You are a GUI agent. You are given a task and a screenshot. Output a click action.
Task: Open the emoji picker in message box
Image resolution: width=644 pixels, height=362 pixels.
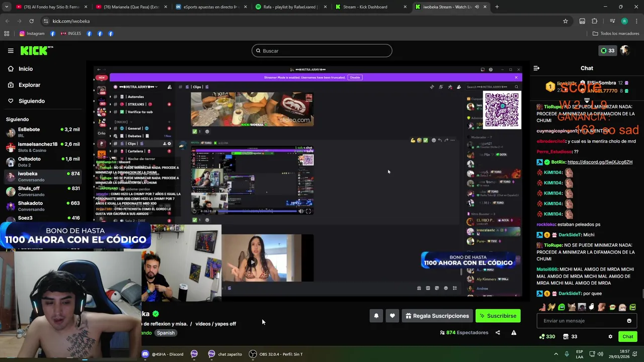(629, 321)
